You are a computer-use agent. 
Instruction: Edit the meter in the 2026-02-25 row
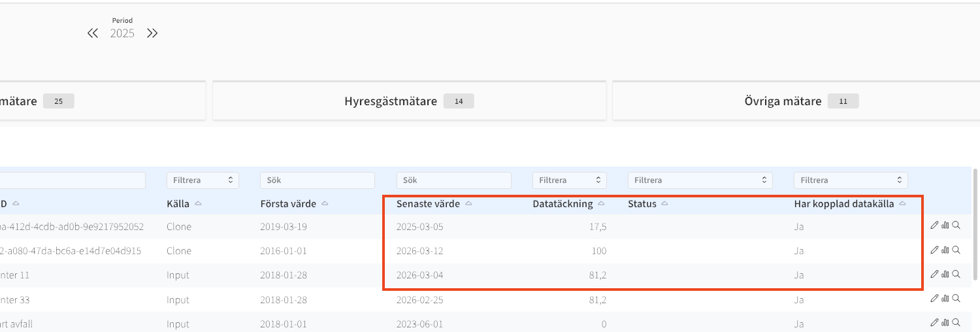(934, 298)
